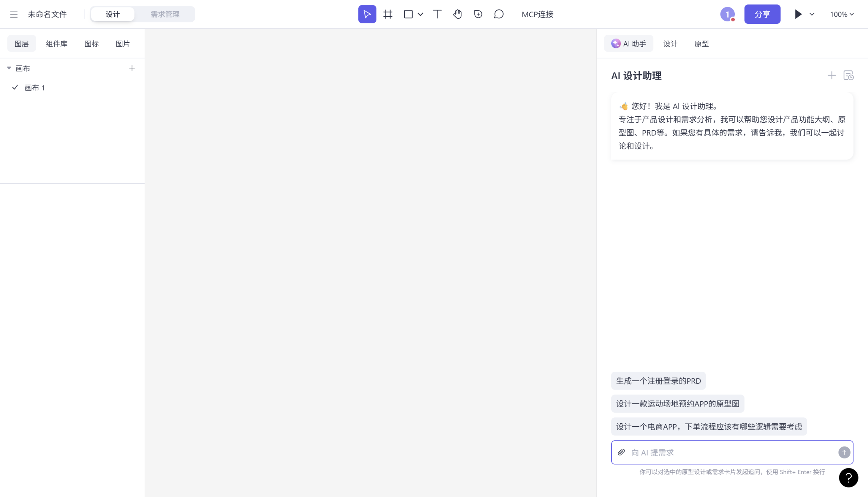Screen dimensions: 868x497
Task: Collapse the 画布 tree in layers panel
Action: point(9,67)
